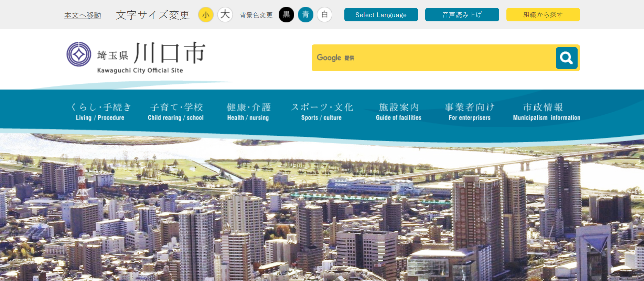Open the For enterprisers menu
Screen dimensions: 644x281
click(x=470, y=112)
